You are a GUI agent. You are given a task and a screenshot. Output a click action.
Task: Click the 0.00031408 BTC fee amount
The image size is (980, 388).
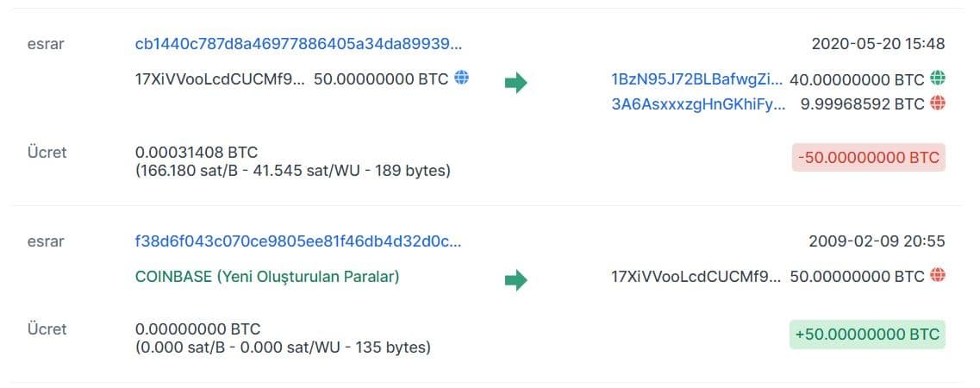(x=197, y=152)
